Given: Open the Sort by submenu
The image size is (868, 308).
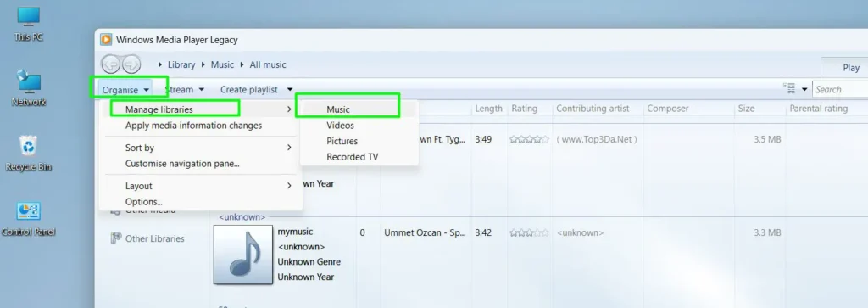Looking at the screenshot, I should click(x=202, y=148).
